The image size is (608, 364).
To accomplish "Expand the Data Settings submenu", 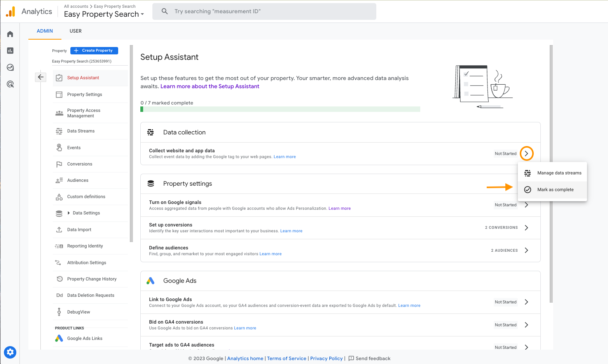I will point(69,213).
